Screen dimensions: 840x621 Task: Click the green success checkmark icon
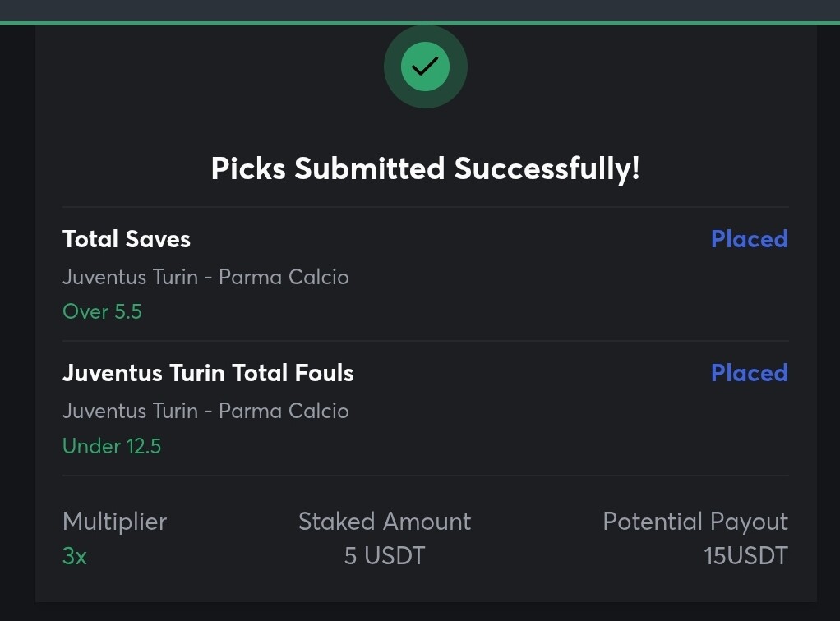[426, 67]
